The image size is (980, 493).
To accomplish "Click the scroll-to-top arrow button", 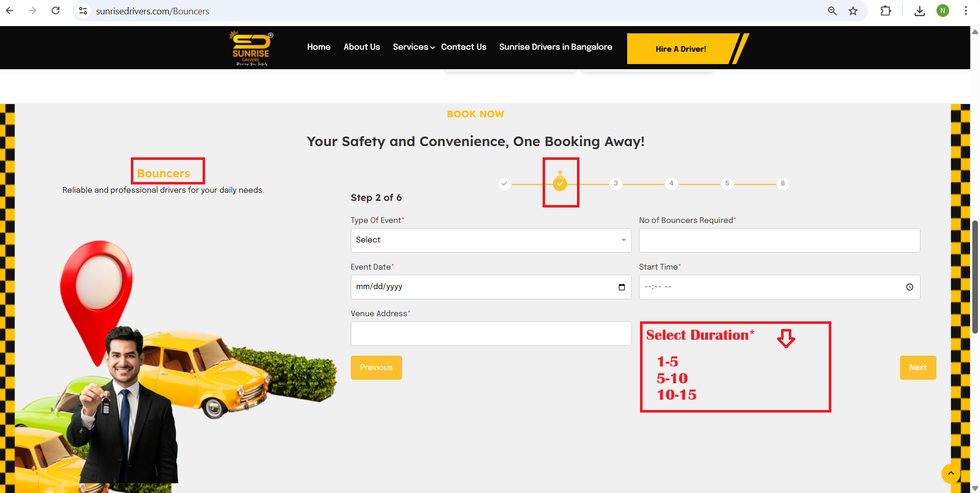I will (x=951, y=474).
